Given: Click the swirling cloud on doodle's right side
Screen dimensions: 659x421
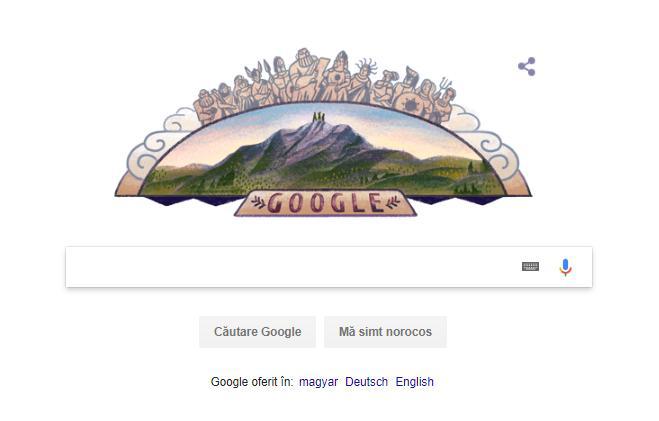Looking at the screenshot, I should click(490, 143).
